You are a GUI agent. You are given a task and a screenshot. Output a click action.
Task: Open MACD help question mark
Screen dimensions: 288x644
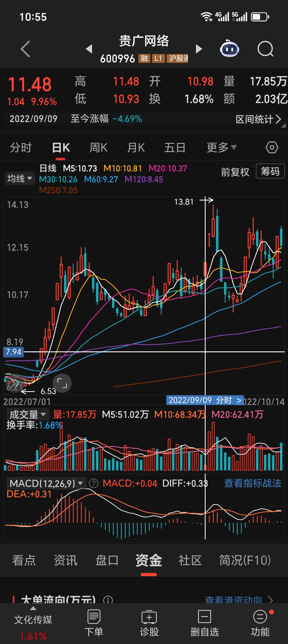pyautogui.click(x=94, y=483)
